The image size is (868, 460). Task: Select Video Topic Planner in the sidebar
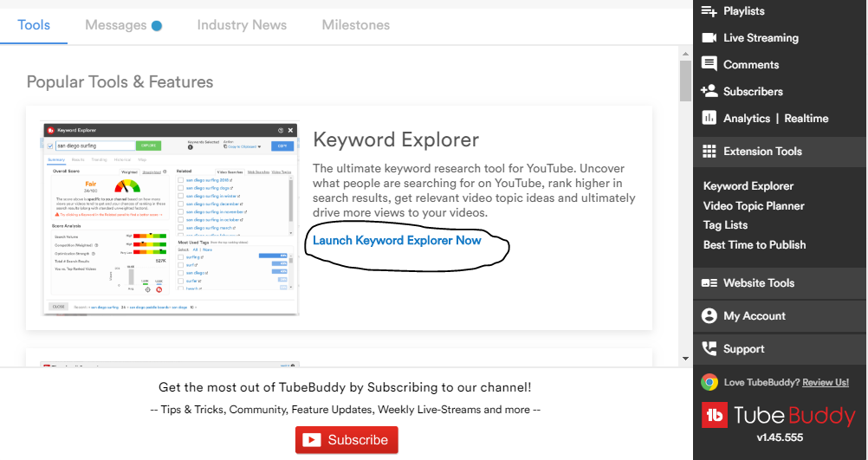tap(754, 206)
